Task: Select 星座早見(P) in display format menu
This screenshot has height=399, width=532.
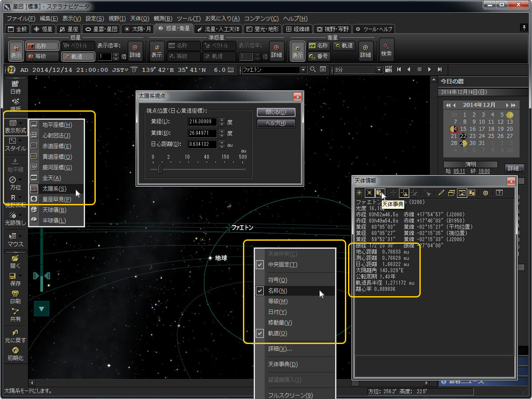Action: tap(56, 199)
